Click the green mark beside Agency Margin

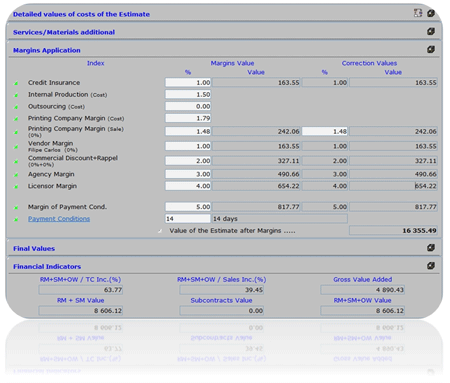(16, 175)
